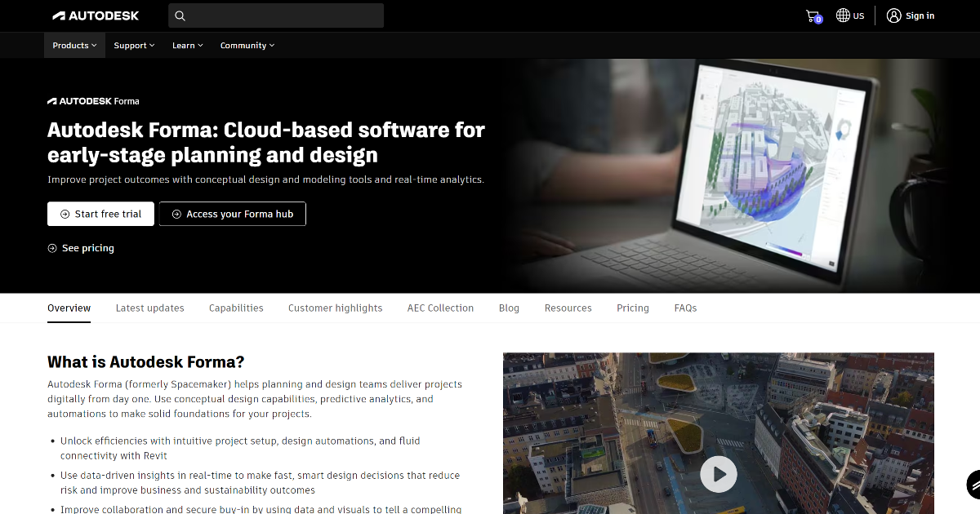
Task: Click the arrow icon beside Start free trial
Action: 64,214
